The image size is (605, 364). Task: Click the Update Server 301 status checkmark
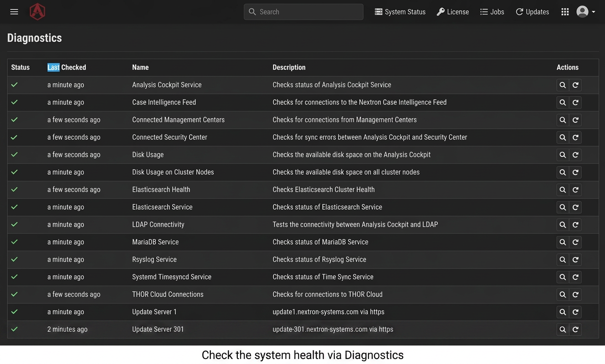tap(15, 329)
